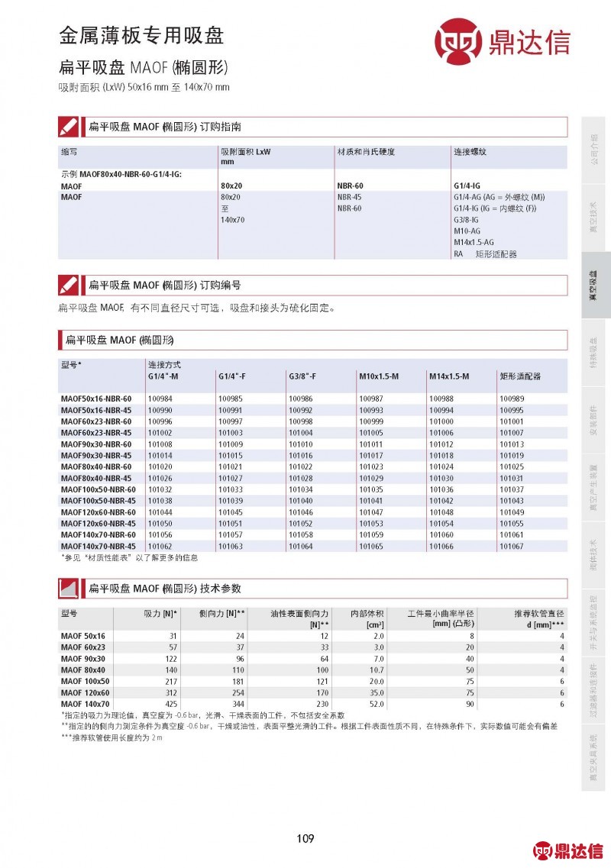Click material option NBR-45
Screen dimensions: 611x868
(x=349, y=197)
